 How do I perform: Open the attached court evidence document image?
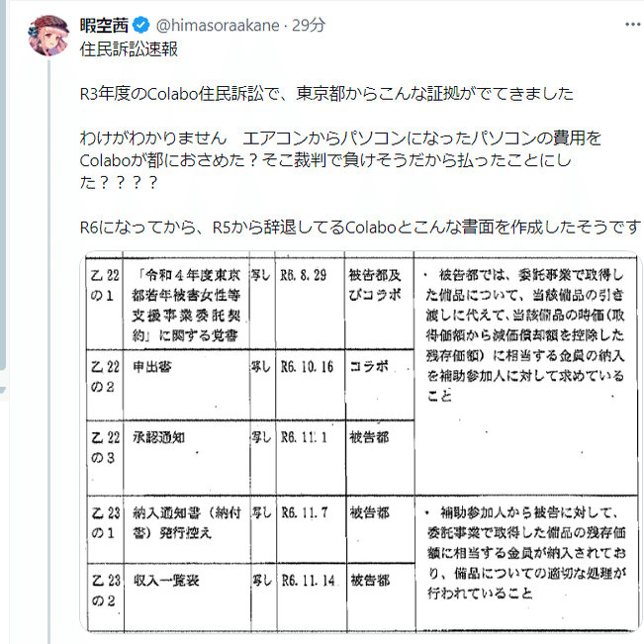point(356,443)
